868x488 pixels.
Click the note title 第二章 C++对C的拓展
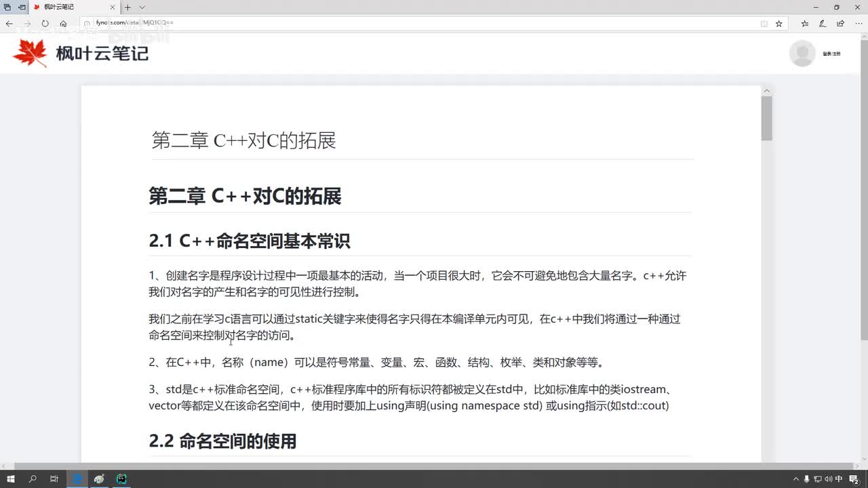[x=244, y=140]
